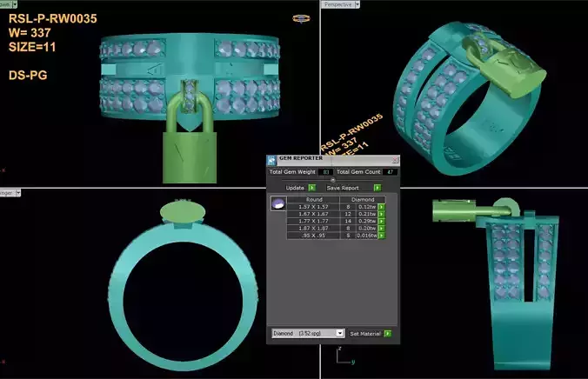Viewport: 588px width, 379px height.
Task: Click the Diamond column header
Action: point(363,200)
